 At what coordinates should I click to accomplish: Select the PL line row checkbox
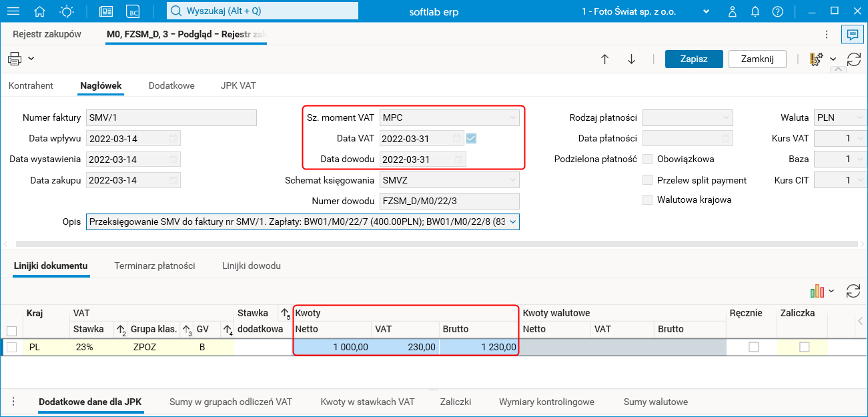[x=11, y=347]
